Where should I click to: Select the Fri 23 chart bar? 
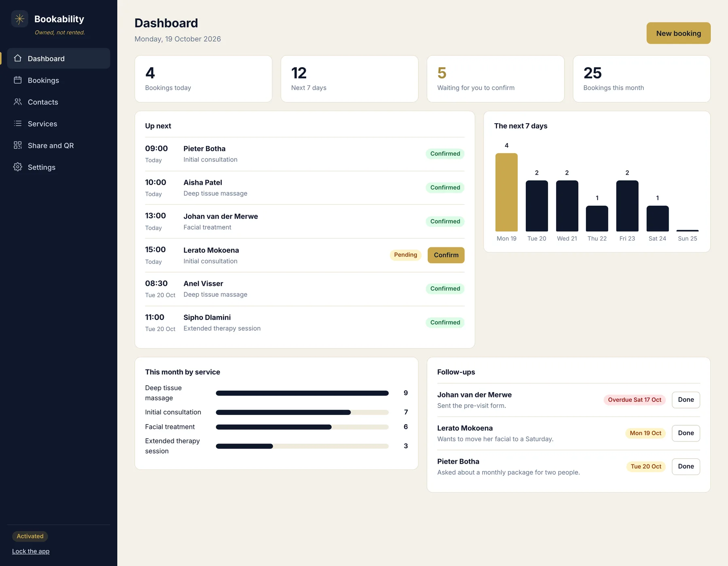pos(627,206)
